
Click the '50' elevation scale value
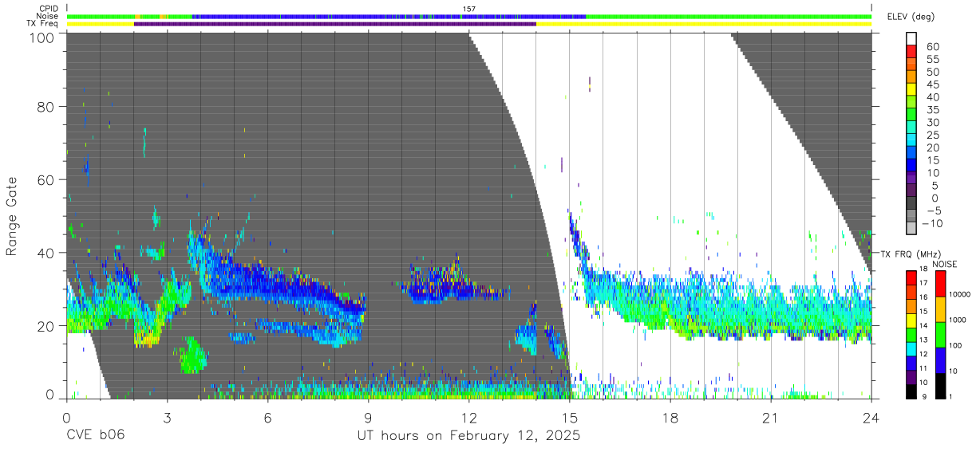point(935,73)
